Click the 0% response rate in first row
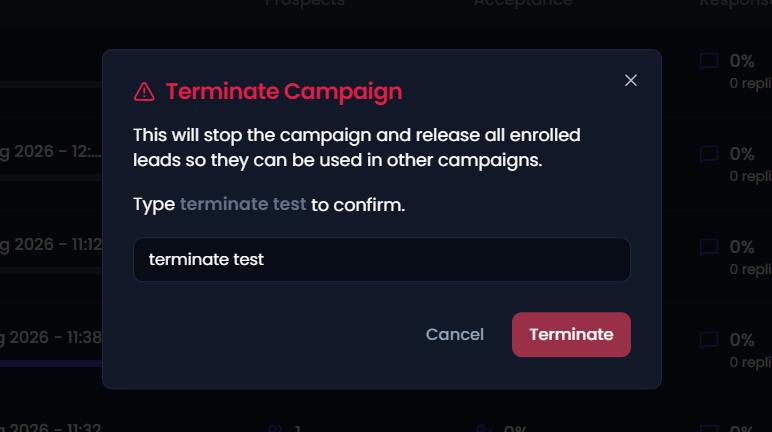The width and height of the screenshot is (772, 432). click(742, 61)
